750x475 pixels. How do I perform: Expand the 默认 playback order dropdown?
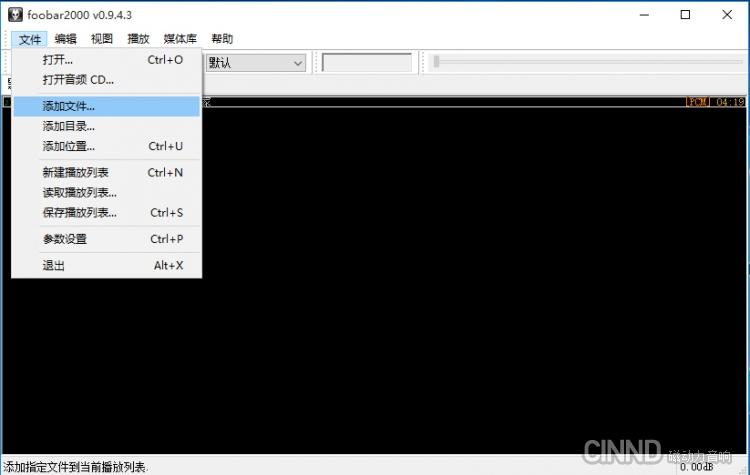(x=256, y=63)
